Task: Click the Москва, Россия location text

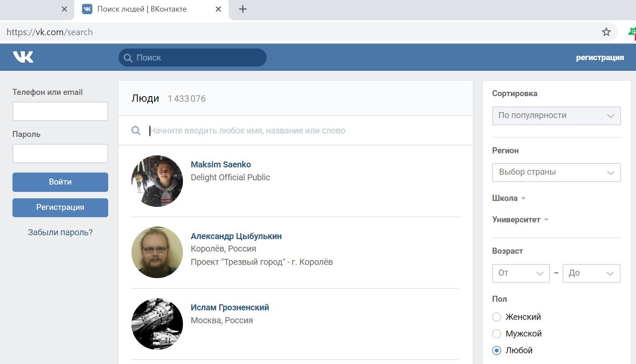Action: pyautogui.click(x=222, y=320)
